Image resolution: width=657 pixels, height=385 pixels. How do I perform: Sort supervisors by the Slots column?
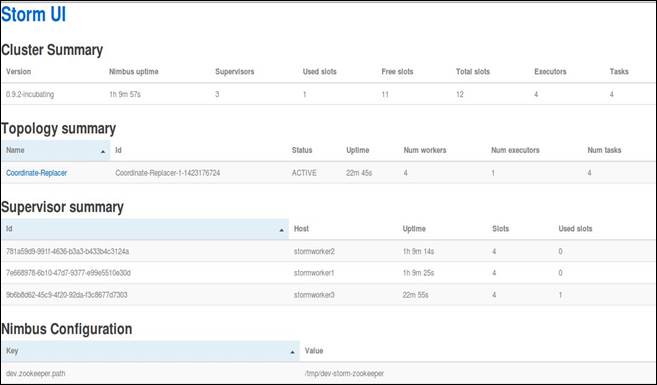(x=500, y=229)
